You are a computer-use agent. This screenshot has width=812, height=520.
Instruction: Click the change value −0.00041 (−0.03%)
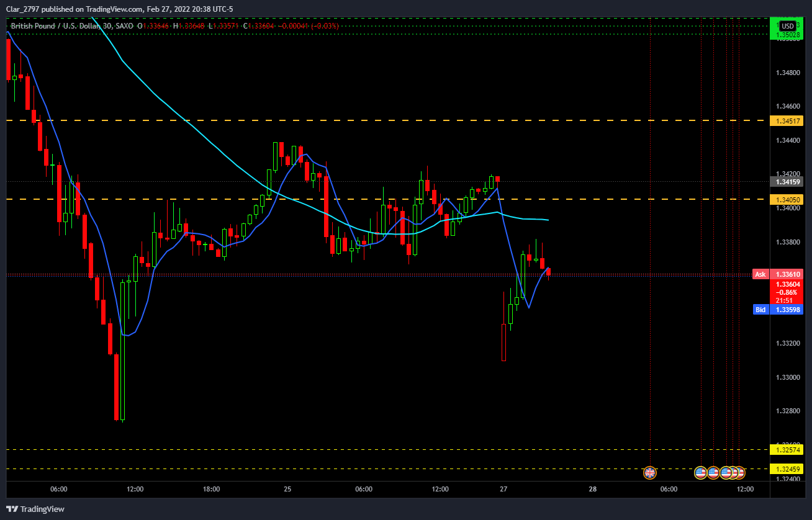click(310, 26)
